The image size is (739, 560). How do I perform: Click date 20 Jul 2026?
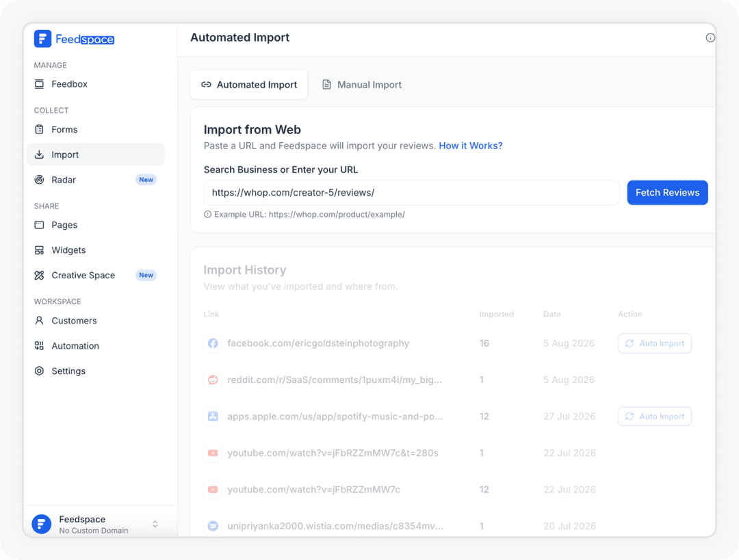pos(569,526)
